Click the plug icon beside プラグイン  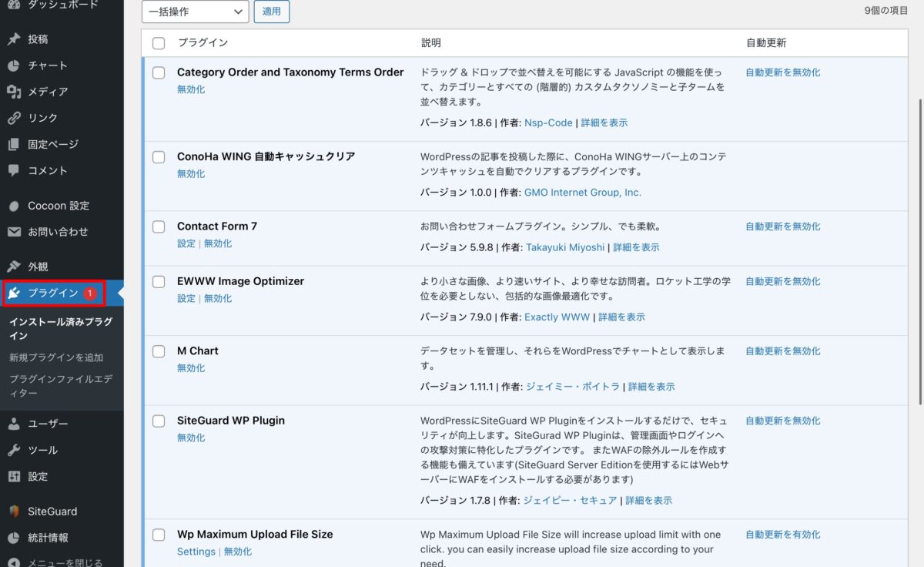point(15,293)
